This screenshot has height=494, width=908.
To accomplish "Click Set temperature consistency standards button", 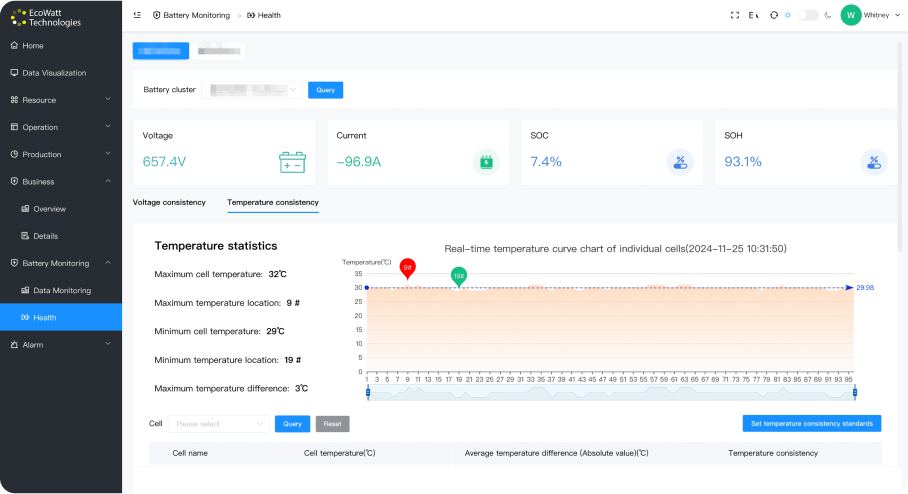I will tap(811, 424).
